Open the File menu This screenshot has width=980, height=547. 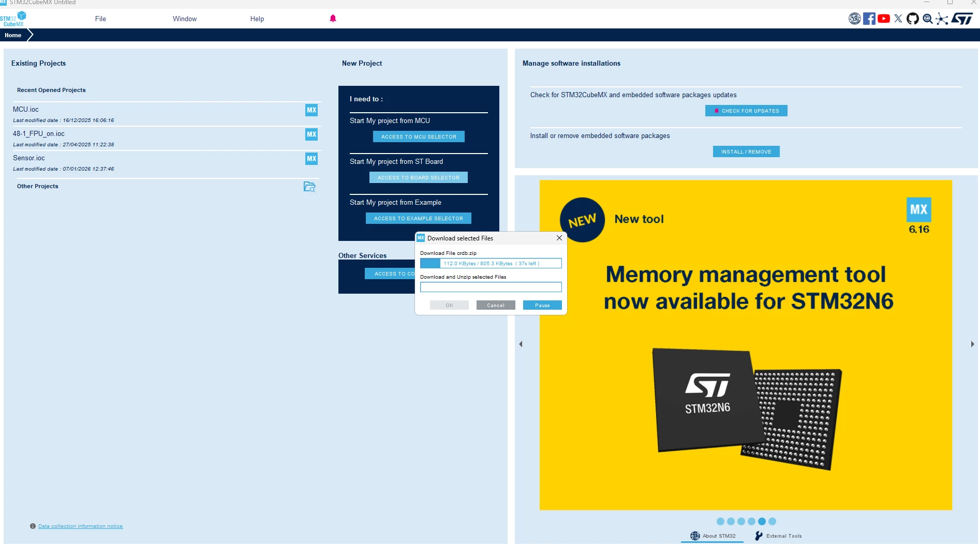click(x=100, y=19)
